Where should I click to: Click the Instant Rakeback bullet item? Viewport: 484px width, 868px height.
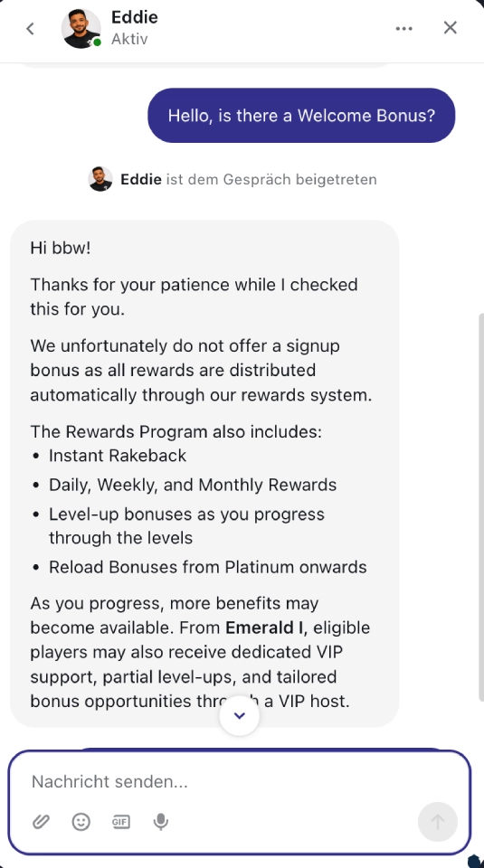coord(118,456)
